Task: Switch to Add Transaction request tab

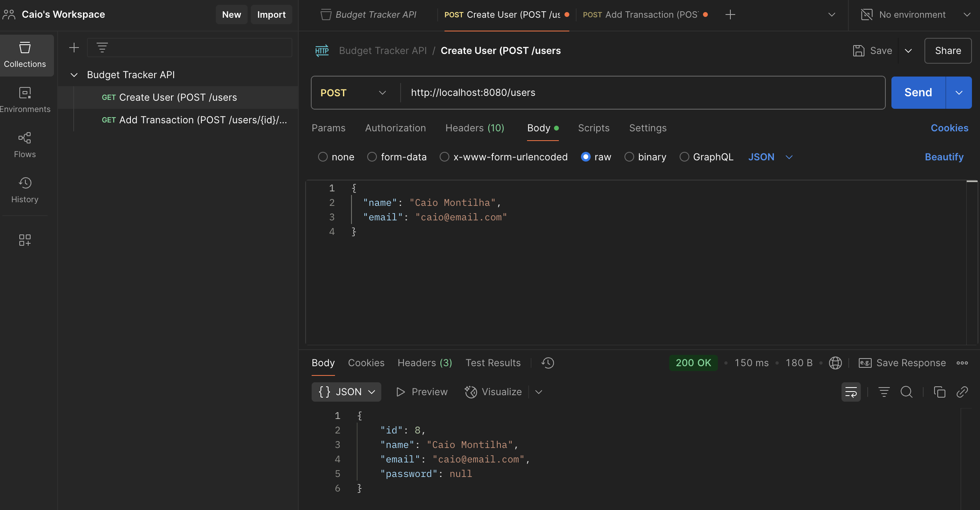Action: coord(645,15)
